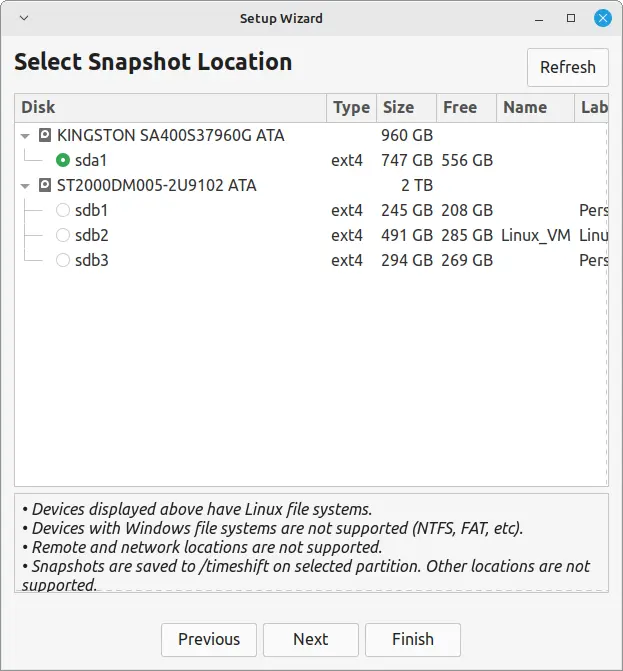The width and height of the screenshot is (623, 671).
Task: Collapse the KINGSTON SA400S37960G disk tree
Action: 25,135
